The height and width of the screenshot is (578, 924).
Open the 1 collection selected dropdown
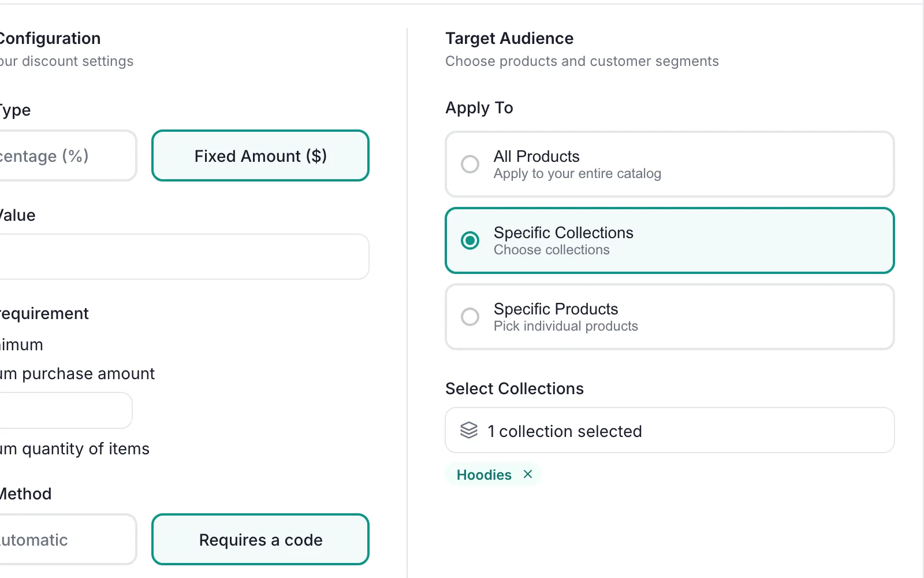pyautogui.click(x=670, y=430)
